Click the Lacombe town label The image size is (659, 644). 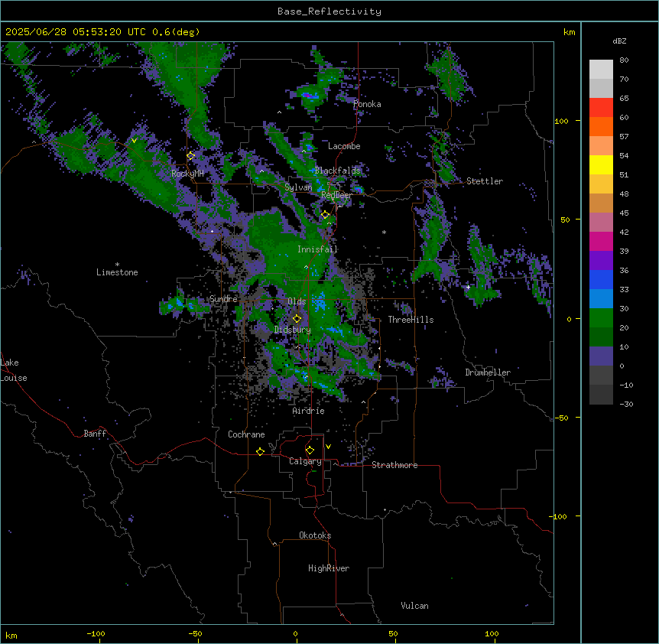tap(344, 146)
